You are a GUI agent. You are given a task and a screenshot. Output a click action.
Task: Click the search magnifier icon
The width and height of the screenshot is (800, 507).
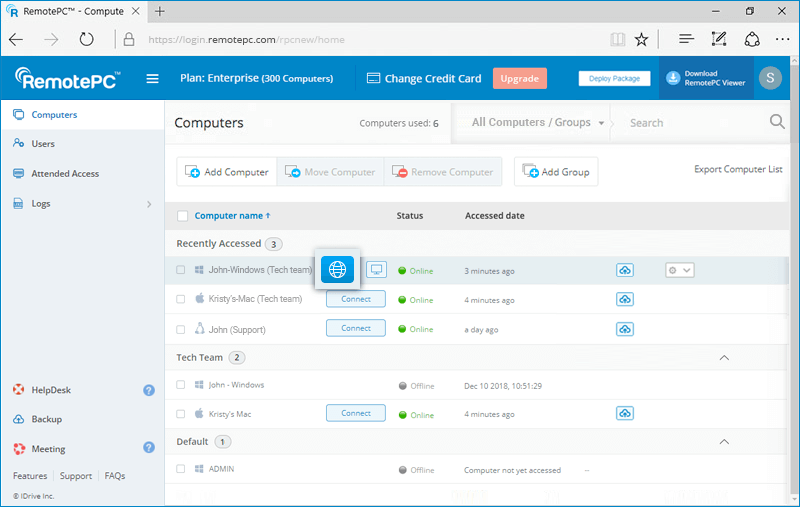(x=777, y=122)
